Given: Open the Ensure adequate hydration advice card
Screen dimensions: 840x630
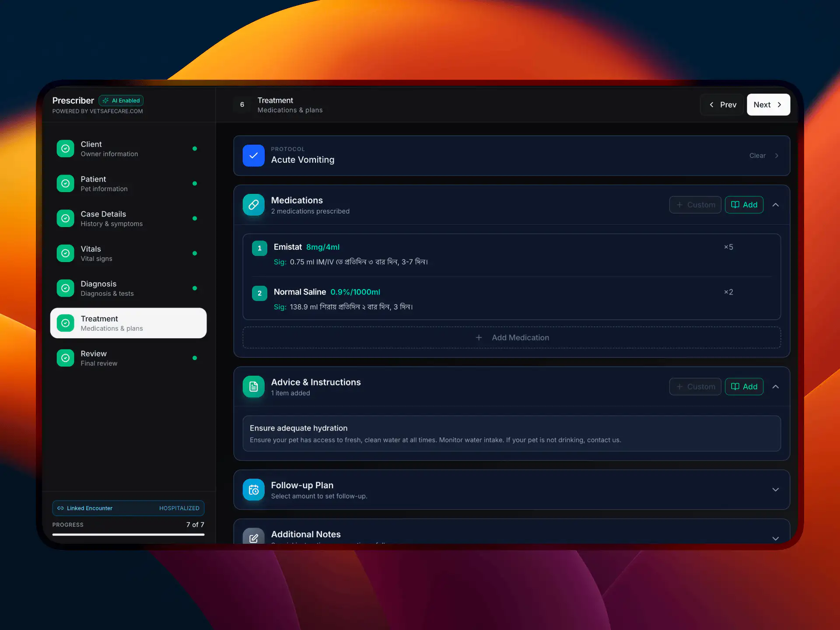Looking at the screenshot, I should coord(512,434).
